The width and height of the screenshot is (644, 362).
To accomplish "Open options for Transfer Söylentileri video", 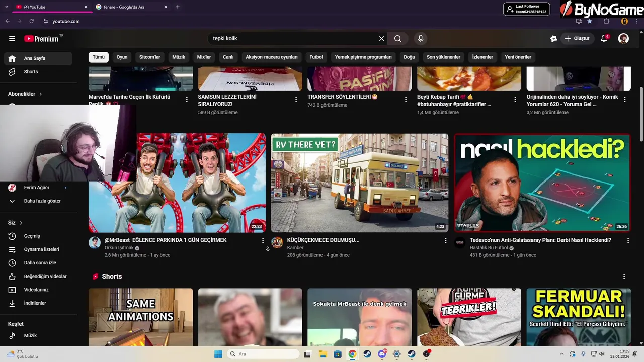I will coord(406,100).
